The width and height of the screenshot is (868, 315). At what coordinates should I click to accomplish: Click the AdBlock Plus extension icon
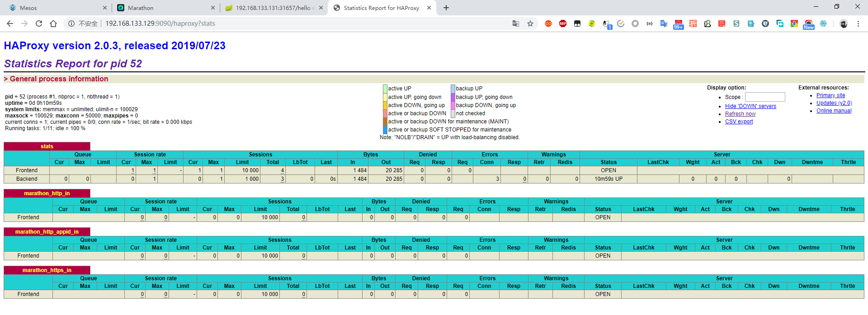coord(562,24)
